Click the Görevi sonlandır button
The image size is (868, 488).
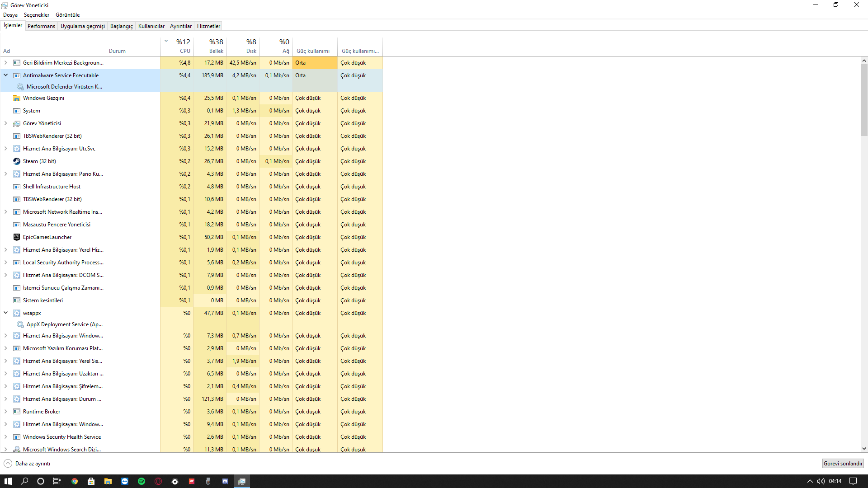click(x=843, y=464)
